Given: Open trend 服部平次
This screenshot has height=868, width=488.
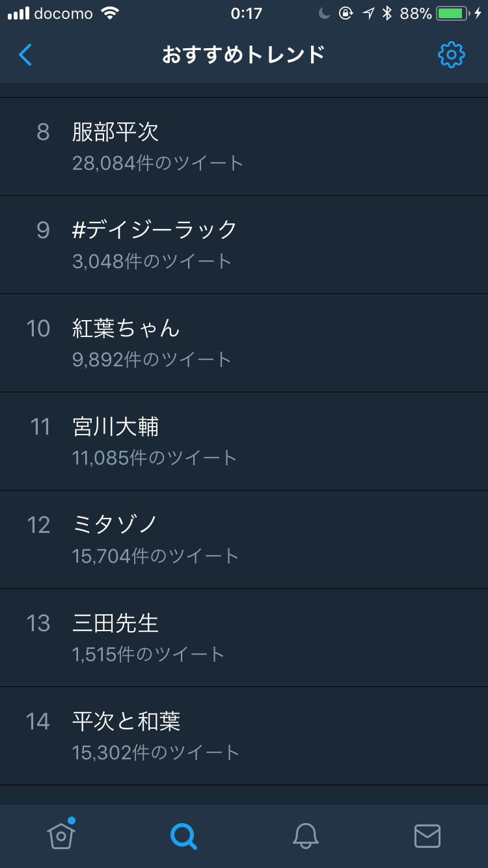Looking at the screenshot, I should click(116, 133).
